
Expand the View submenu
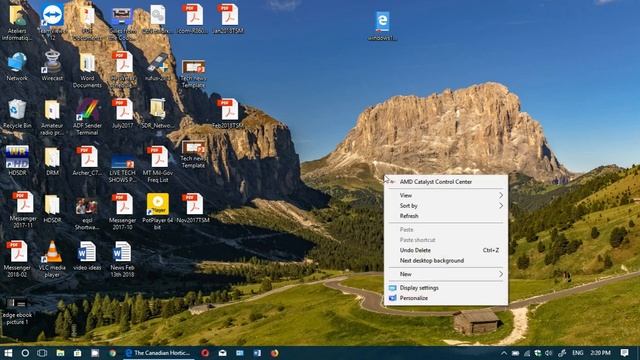(x=446, y=196)
